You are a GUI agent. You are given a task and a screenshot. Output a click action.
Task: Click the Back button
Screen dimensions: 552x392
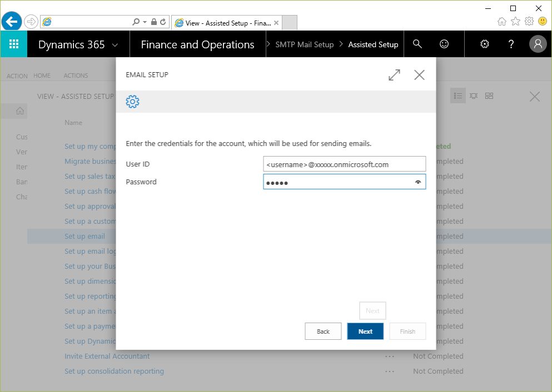pos(323,331)
